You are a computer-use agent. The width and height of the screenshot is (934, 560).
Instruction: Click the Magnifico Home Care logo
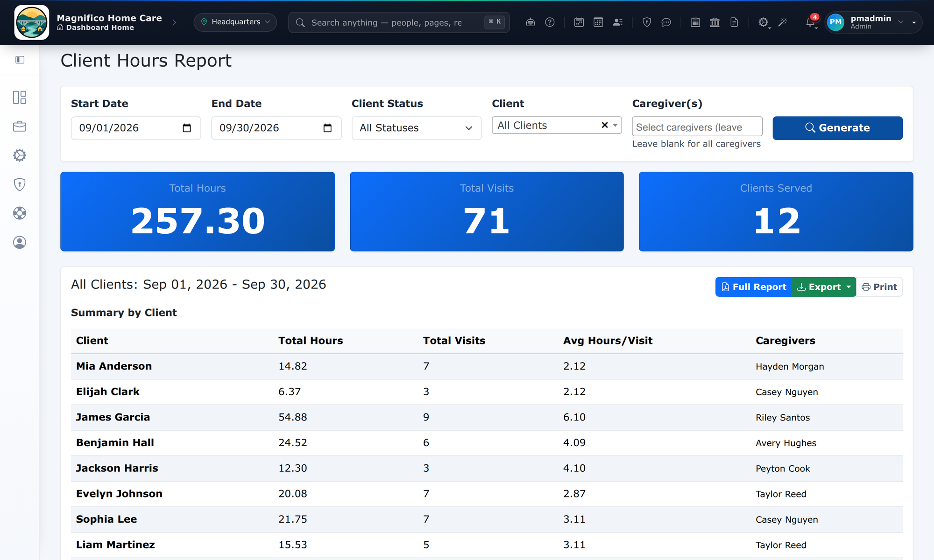[x=32, y=22]
